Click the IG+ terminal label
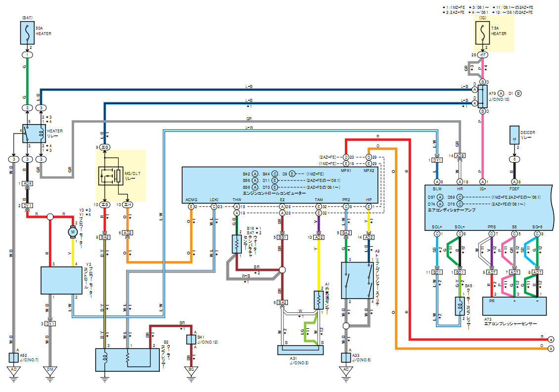This screenshot has height=392, width=559. [482, 188]
